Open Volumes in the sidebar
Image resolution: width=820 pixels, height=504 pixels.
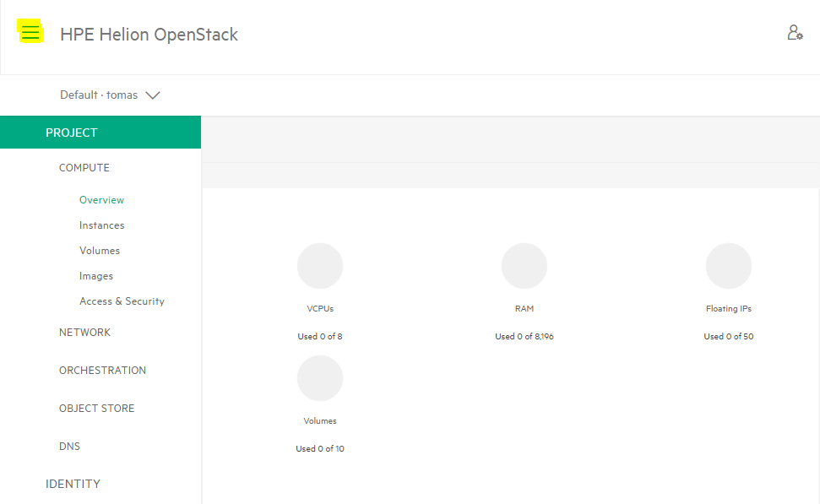click(100, 251)
